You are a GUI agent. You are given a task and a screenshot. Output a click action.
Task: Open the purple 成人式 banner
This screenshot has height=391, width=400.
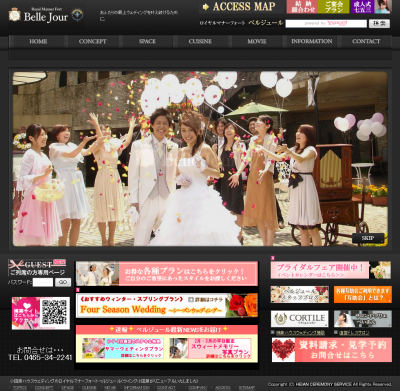pyautogui.click(x=371, y=7)
